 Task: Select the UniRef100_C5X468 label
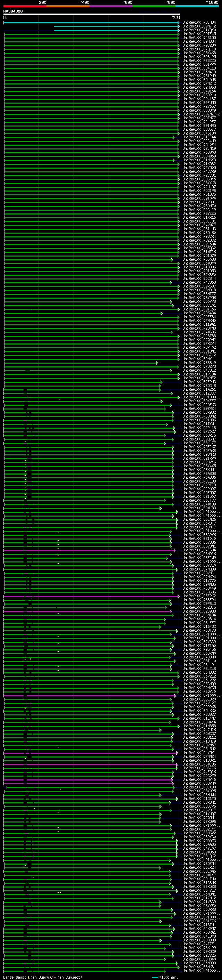[x=199, y=53]
